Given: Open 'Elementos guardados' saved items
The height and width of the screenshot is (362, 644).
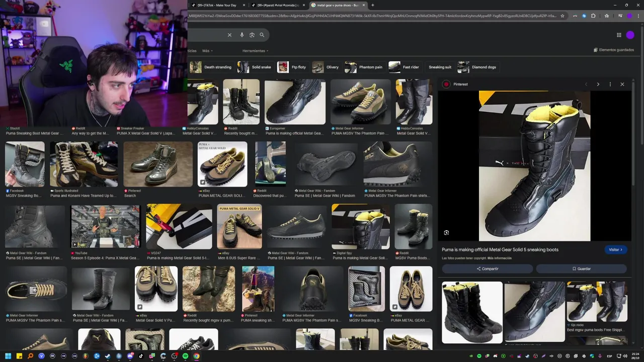Looking at the screenshot, I should coord(614,50).
